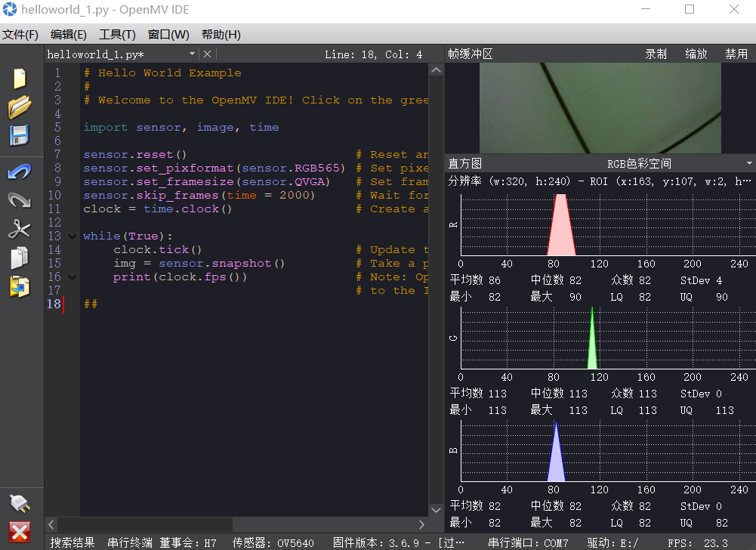
Task: Click the left arrow of the horizontal scrollbar
Action: pos(51,524)
